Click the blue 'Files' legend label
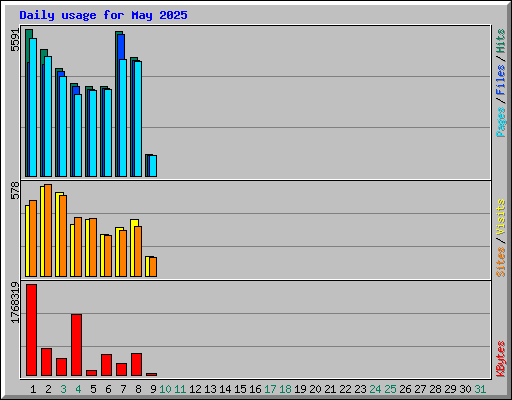Image resolution: width=512 pixels, height=400 pixels. (x=500, y=79)
